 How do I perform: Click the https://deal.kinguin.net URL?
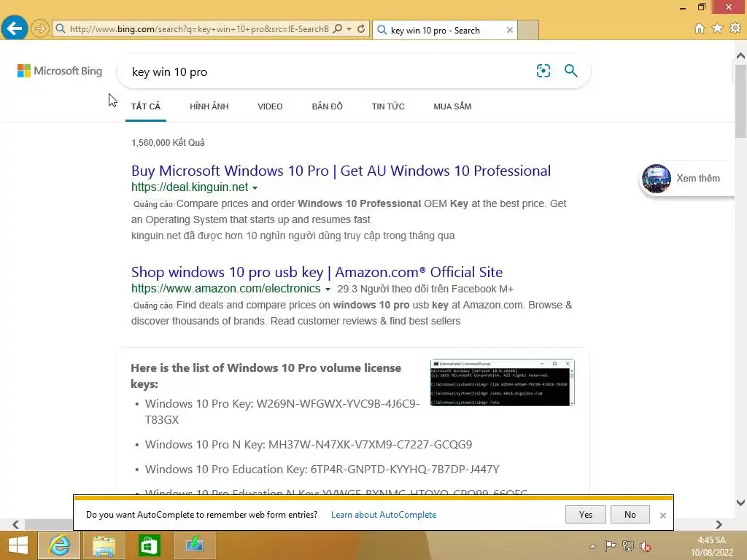click(x=190, y=187)
